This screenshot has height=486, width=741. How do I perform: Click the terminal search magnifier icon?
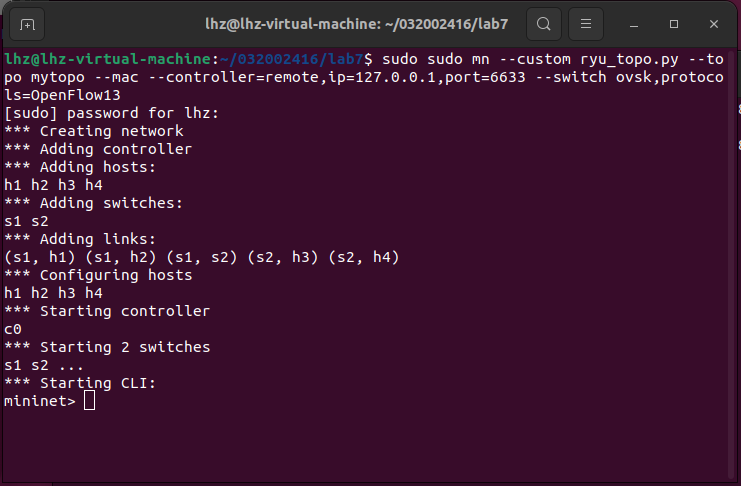[x=543, y=23]
